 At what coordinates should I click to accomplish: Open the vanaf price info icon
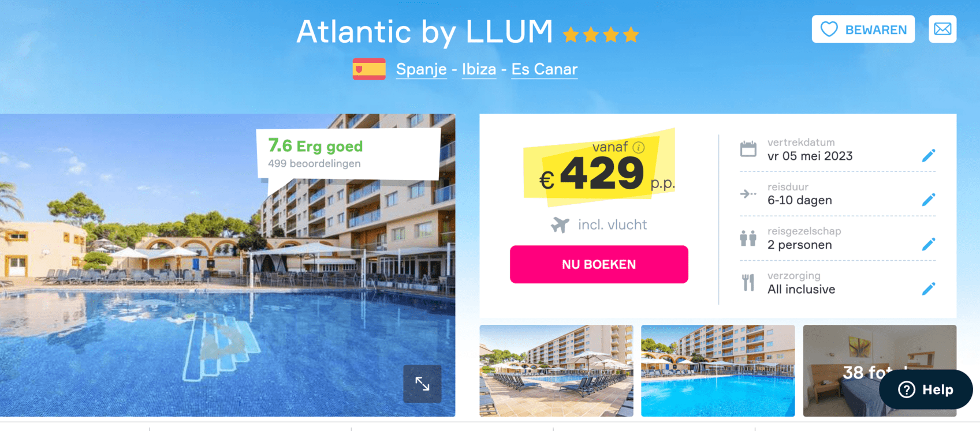tap(638, 147)
